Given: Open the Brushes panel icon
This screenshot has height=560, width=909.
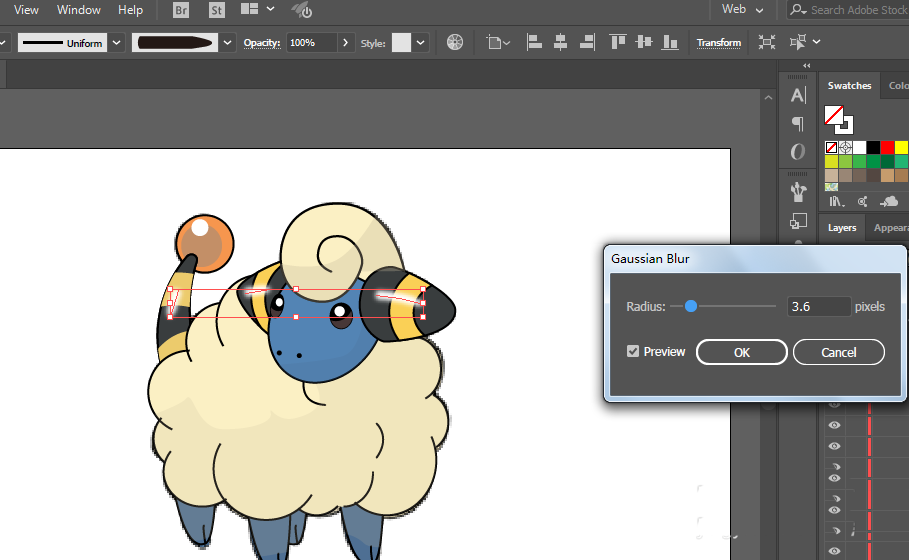Looking at the screenshot, I should (798, 192).
